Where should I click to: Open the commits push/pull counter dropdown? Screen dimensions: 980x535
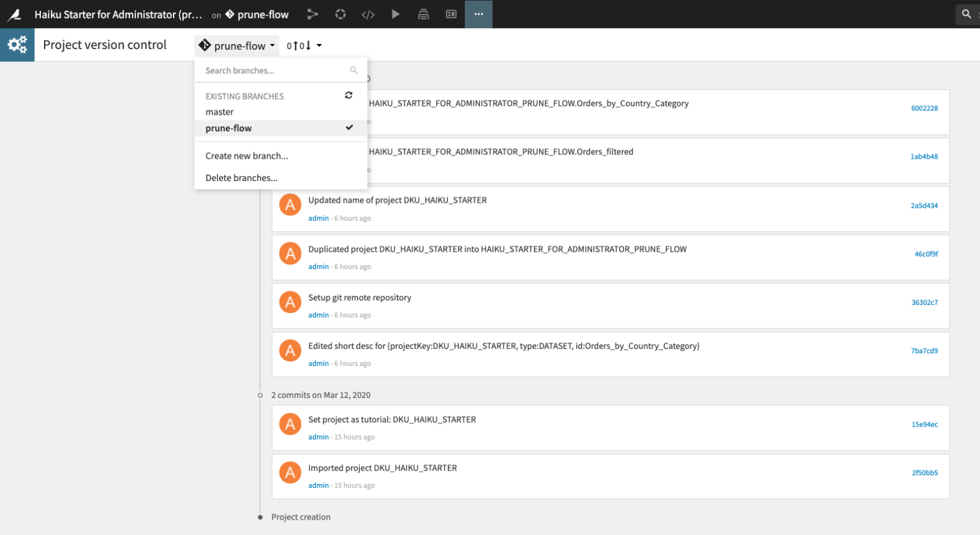[x=304, y=45]
